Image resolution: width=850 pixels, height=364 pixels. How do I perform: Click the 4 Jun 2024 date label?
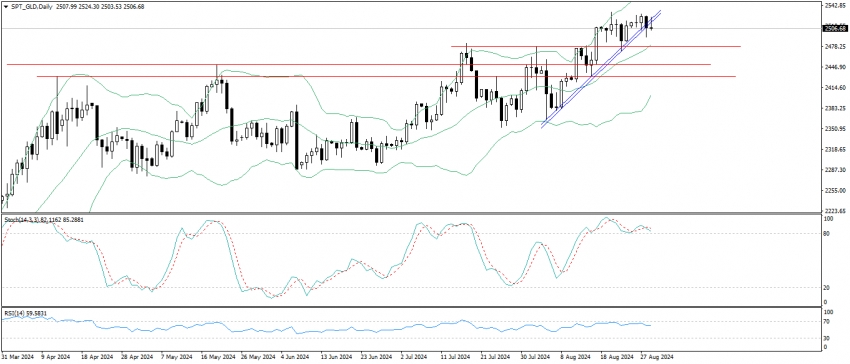click(x=295, y=357)
